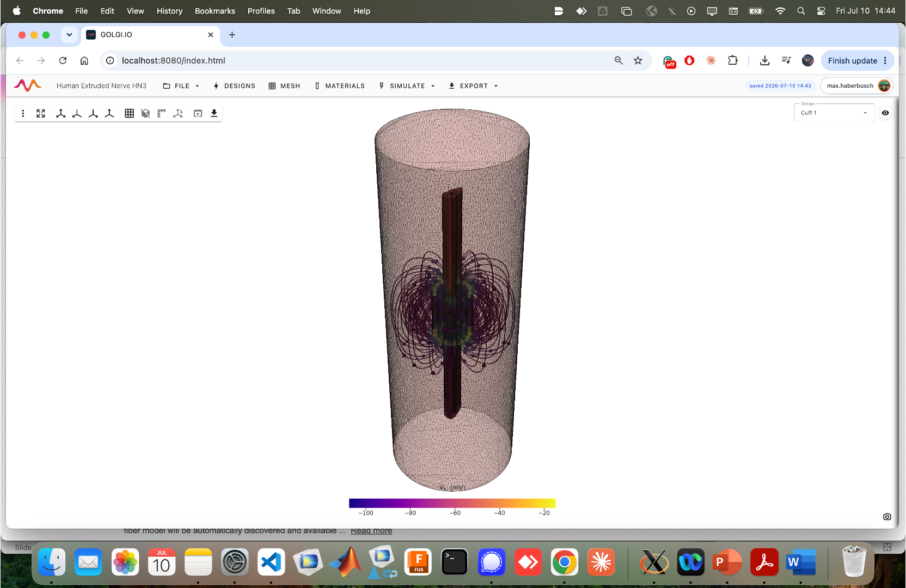
Task: Click the fit-to-view expand icon
Action: (41, 113)
